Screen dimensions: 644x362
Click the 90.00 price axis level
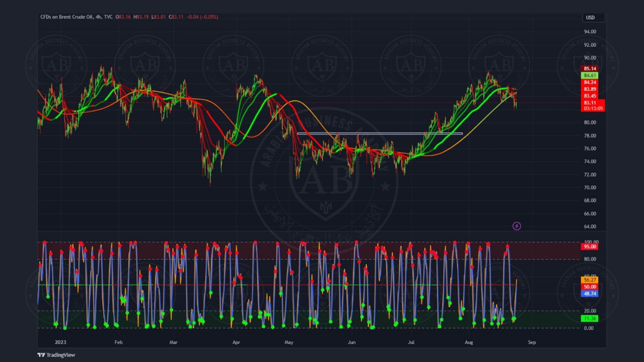(x=590, y=58)
